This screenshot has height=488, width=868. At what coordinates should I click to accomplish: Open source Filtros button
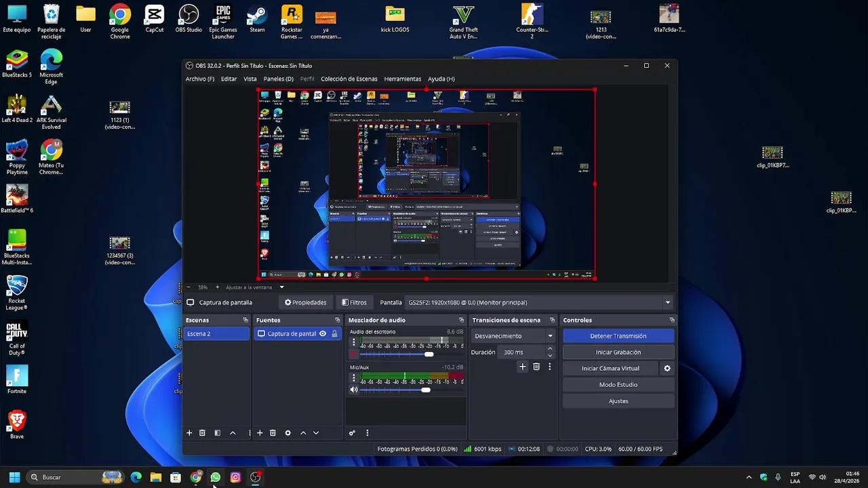point(354,302)
